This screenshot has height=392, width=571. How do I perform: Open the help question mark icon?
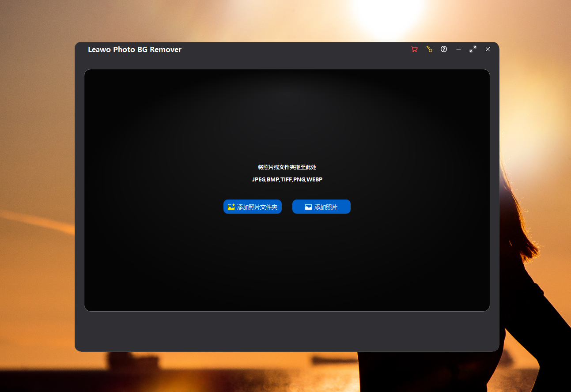tap(444, 49)
